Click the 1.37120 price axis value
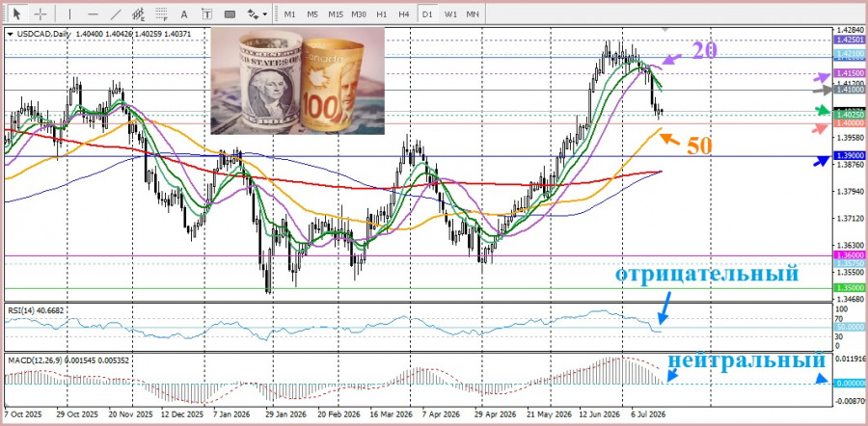The image size is (868, 426). (850, 219)
